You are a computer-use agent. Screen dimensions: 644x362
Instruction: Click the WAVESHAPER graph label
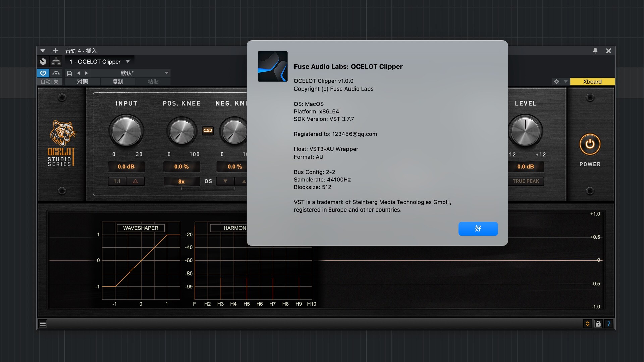(141, 228)
